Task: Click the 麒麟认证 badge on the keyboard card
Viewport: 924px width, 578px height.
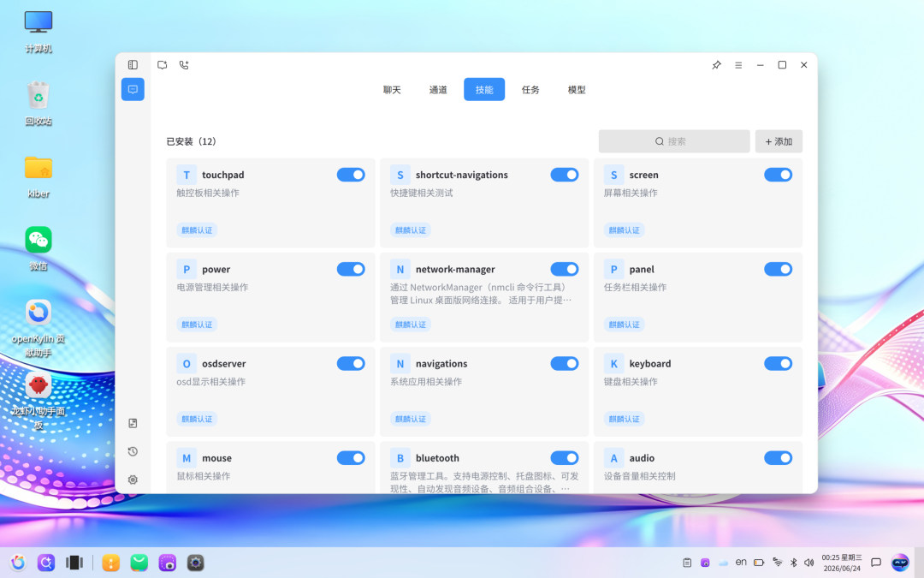Action: point(624,419)
